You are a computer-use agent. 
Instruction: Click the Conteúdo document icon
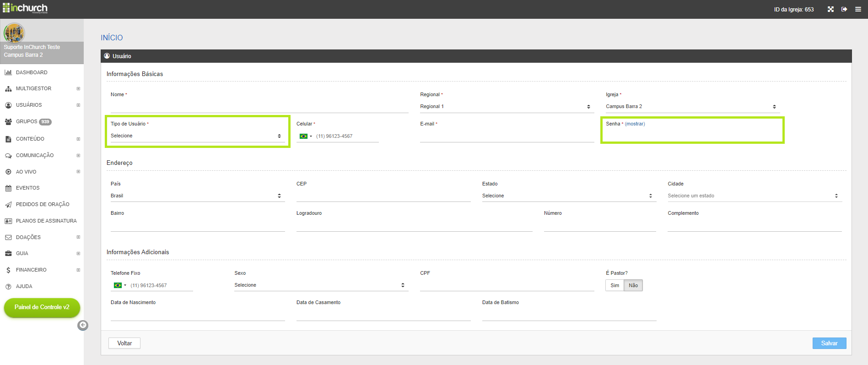[x=8, y=139]
